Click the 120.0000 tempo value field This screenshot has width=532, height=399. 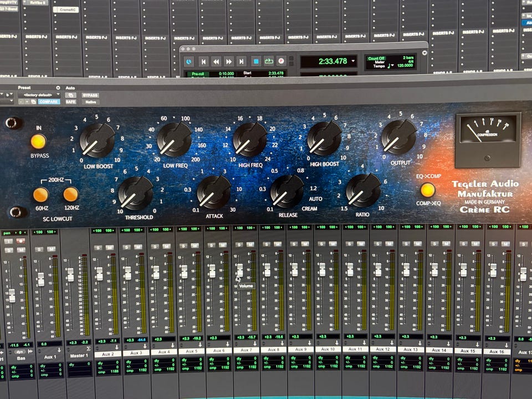tap(405, 65)
